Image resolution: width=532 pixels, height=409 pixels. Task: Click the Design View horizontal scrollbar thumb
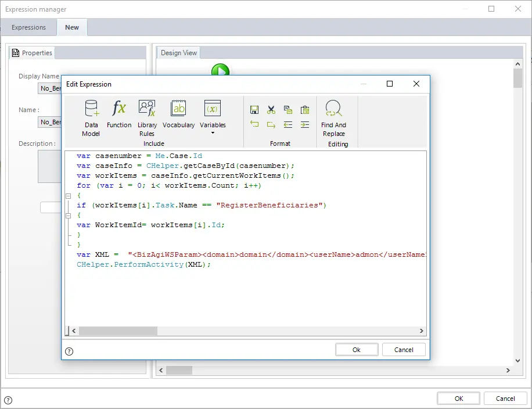179,370
